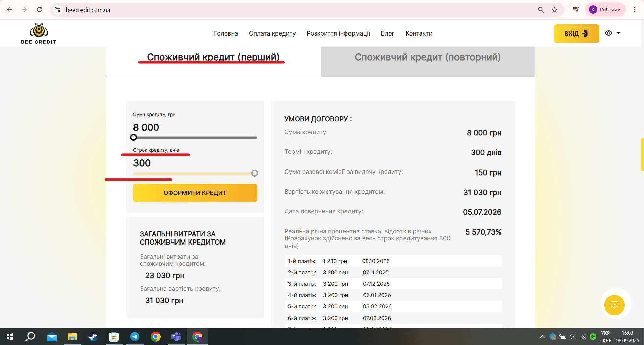
Task: Click the 31 030 грн usage cost value
Action: 482,192
